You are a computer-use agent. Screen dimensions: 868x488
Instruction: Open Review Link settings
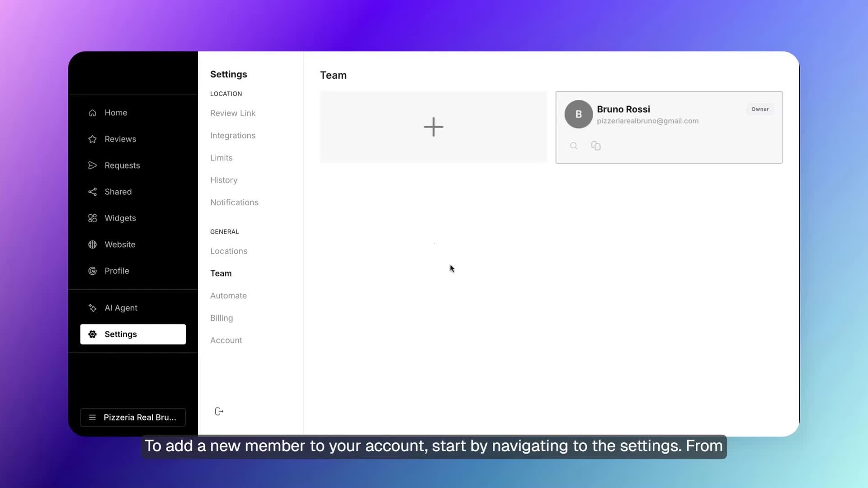(x=233, y=113)
